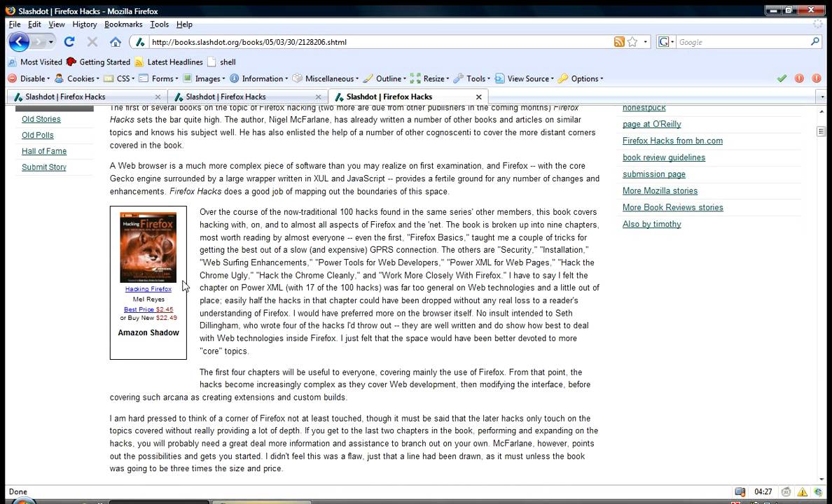Open the shell bookmark

click(x=222, y=62)
